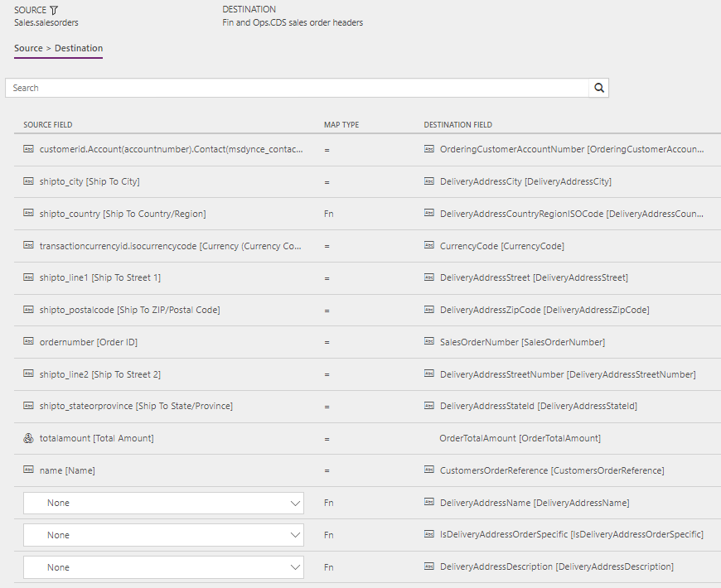This screenshot has height=588, width=721.
Task: Click the search magnifier icon
Action: 598,87
